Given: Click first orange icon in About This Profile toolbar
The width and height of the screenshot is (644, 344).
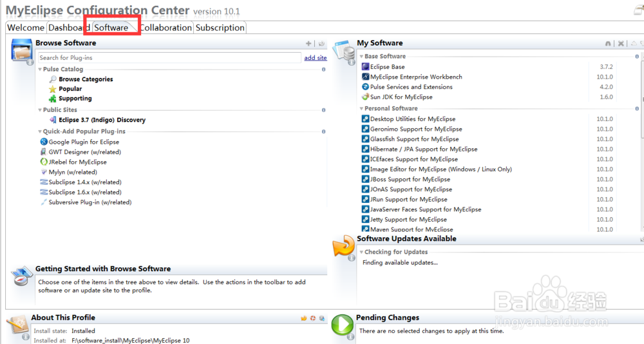Looking at the screenshot, I should pyautogui.click(x=303, y=318).
